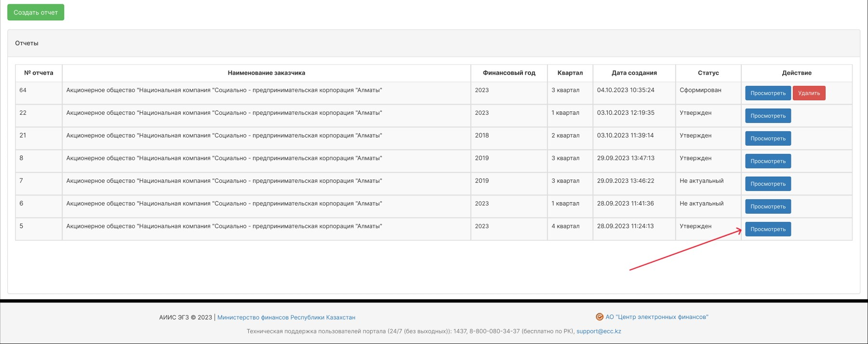The image size is (868, 344).
Task: Click the 2 квартал cell
Action: (570, 138)
